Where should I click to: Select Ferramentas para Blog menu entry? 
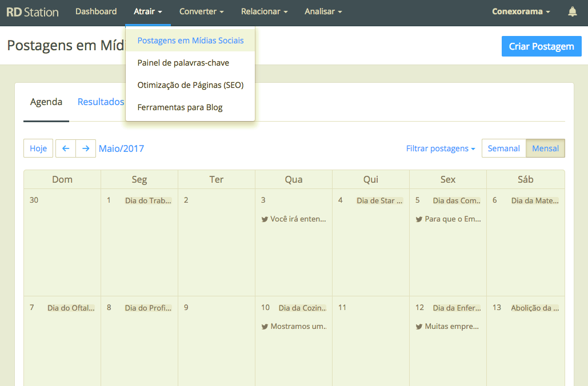[x=180, y=107]
